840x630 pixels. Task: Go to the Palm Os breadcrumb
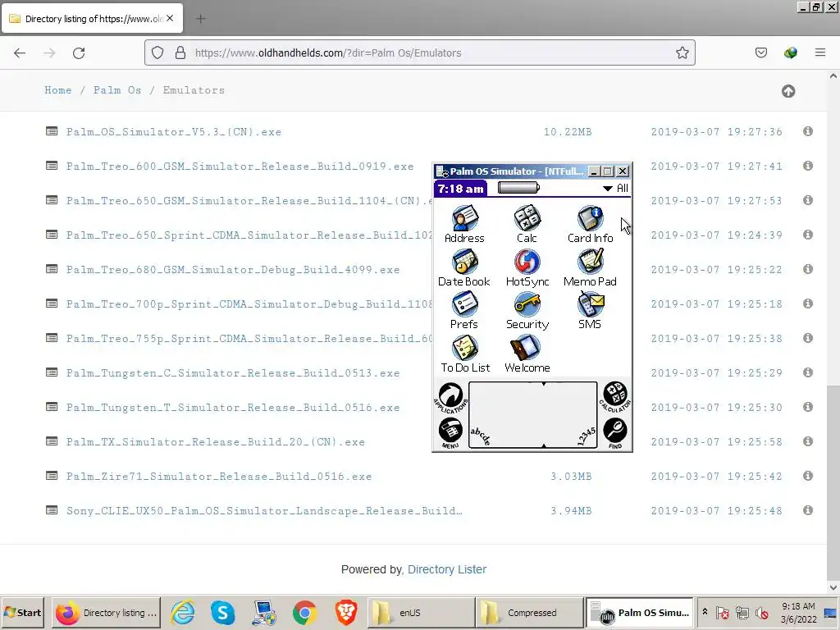(x=117, y=90)
